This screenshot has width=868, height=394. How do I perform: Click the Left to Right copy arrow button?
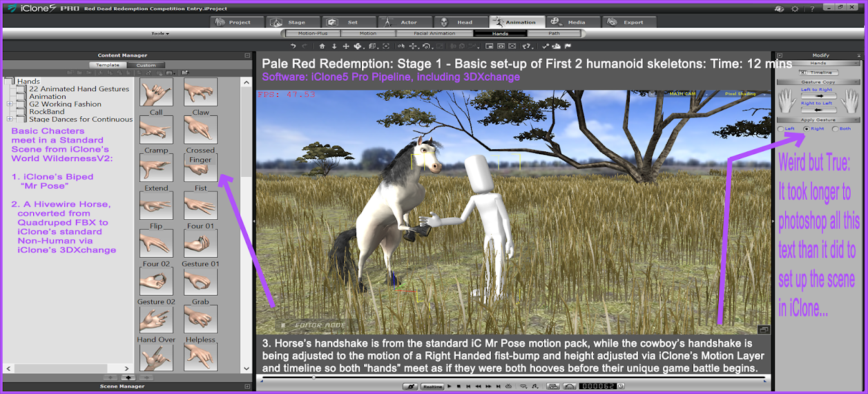(818, 96)
